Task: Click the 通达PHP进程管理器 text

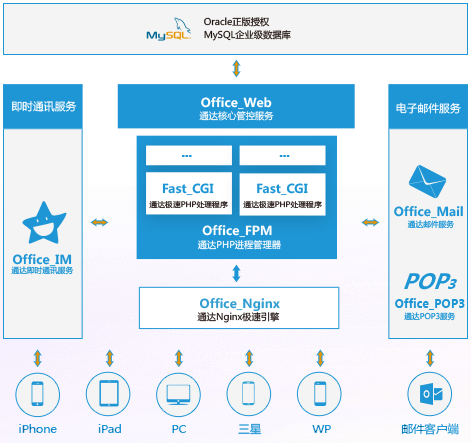Action: (239, 245)
